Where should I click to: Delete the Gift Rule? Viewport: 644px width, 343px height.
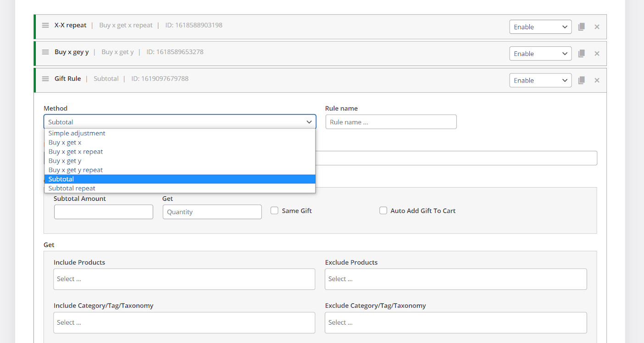pyautogui.click(x=597, y=80)
